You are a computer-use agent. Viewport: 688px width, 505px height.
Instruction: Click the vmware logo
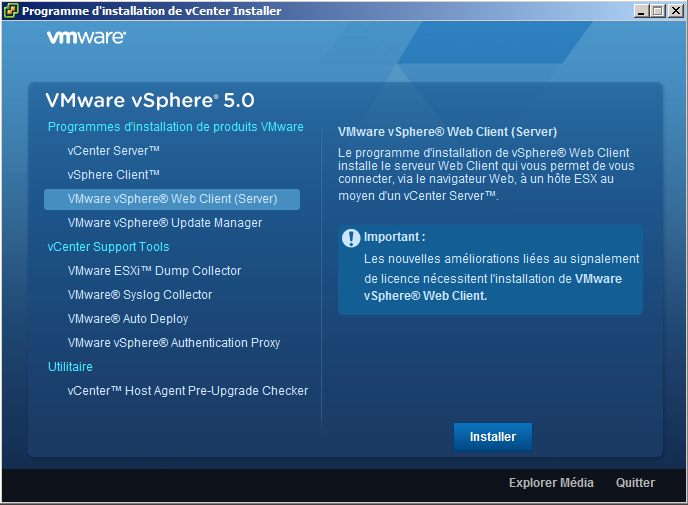click(86, 37)
